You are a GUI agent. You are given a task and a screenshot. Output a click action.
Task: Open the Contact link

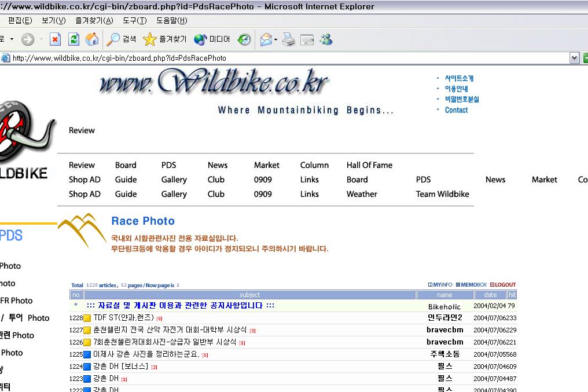tap(457, 110)
